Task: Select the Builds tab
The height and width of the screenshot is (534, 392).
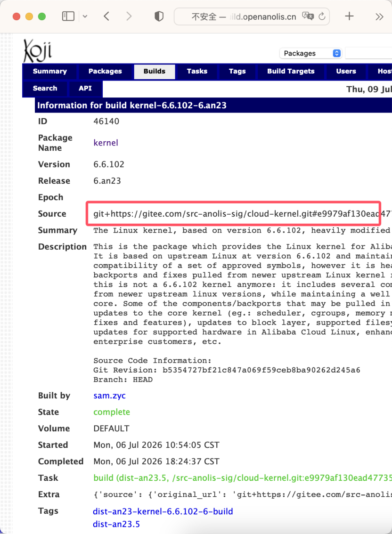Action: tap(155, 72)
